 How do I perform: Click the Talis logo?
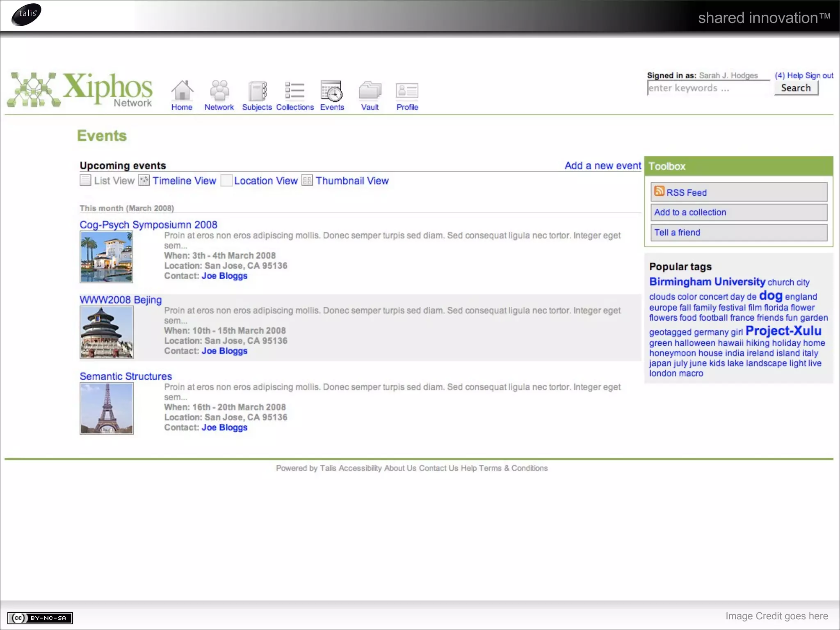27,14
